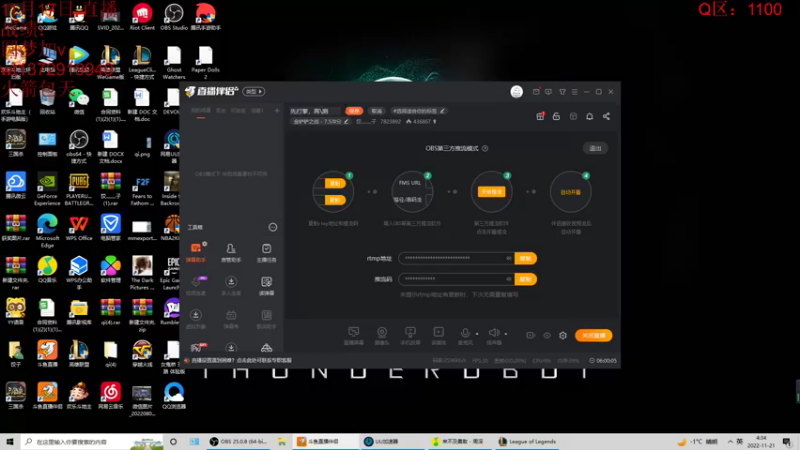Open the toolbox more options circle

(273, 227)
